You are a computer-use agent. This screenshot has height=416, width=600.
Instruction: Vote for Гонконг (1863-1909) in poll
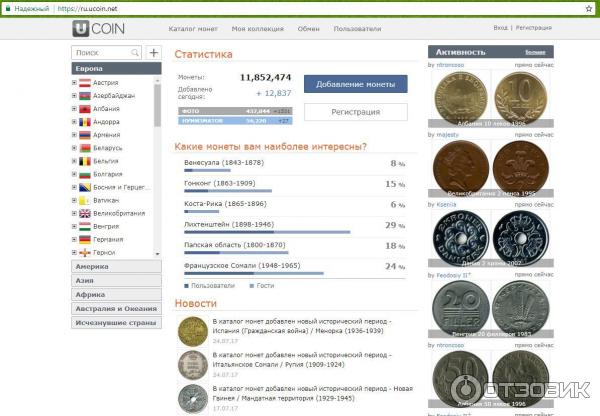coord(220,183)
